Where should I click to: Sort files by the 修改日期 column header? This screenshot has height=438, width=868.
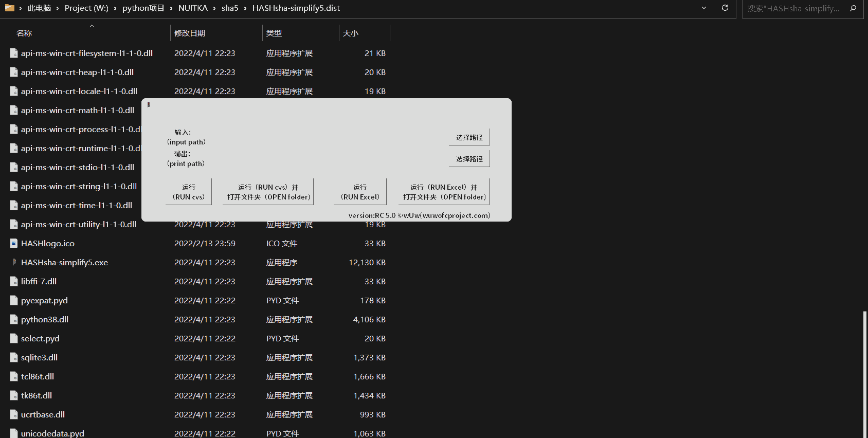click(190, 33)
